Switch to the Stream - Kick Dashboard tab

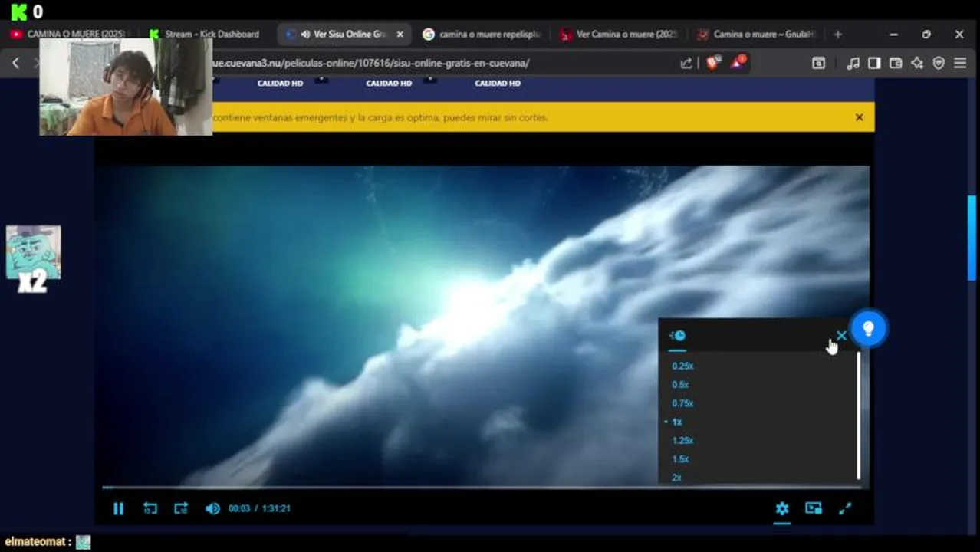[x=205, y=34]
